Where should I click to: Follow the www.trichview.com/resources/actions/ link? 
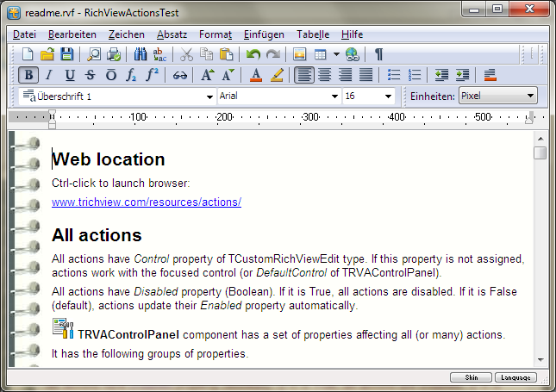point(147,202)
